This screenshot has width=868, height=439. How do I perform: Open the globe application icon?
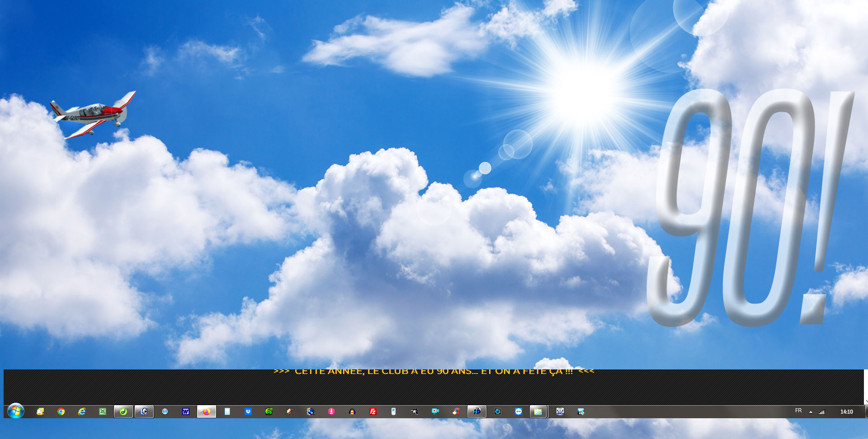tap(311, 411)
